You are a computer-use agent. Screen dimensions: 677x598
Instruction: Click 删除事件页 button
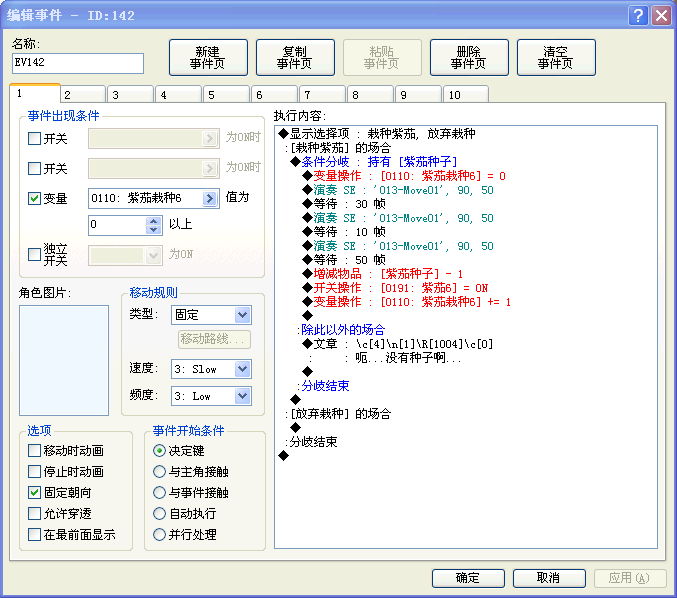tap(469, 57)
